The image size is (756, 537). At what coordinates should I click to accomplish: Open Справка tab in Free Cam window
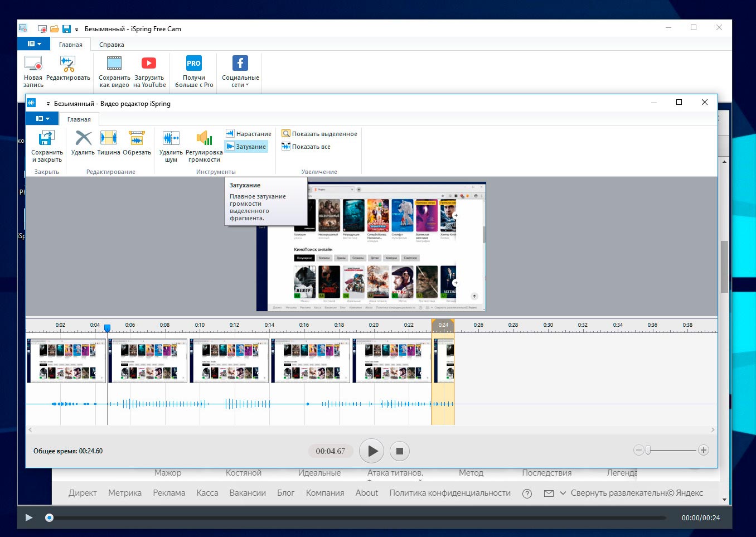[x=112, y=45]
